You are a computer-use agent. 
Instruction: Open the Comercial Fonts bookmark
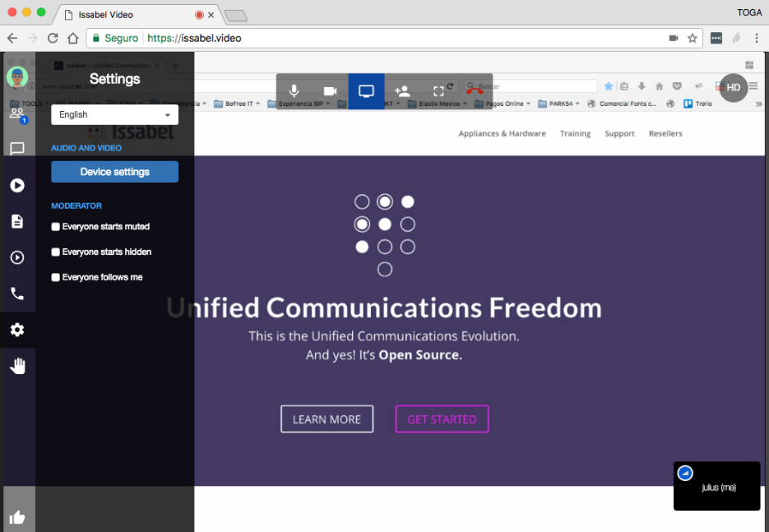click(622, 104)
